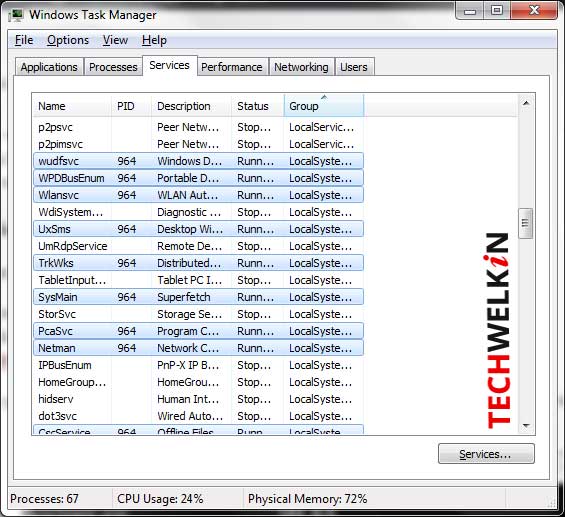This screenshot has width=565, height=517.
Task: Sort services by the Name column
Action: tap(72, 106)
